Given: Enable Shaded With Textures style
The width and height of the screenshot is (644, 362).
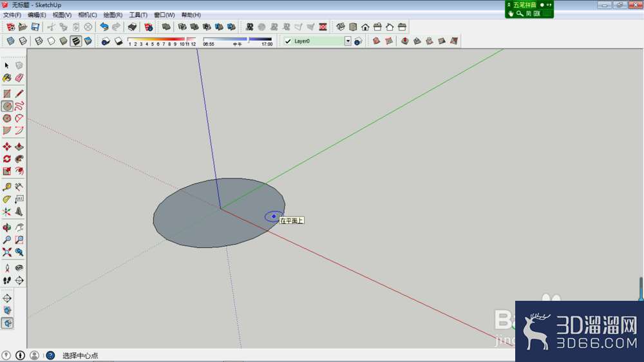Looking at the screenshot, I should (x=75, y=41).
